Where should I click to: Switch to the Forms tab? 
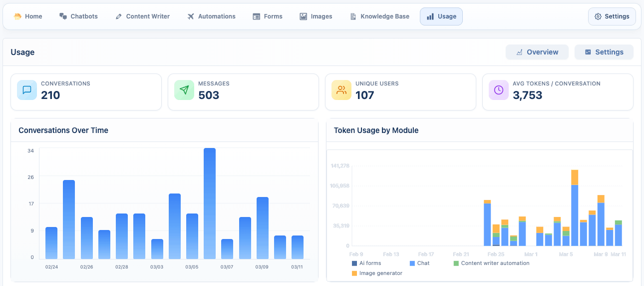click(268, 16)
